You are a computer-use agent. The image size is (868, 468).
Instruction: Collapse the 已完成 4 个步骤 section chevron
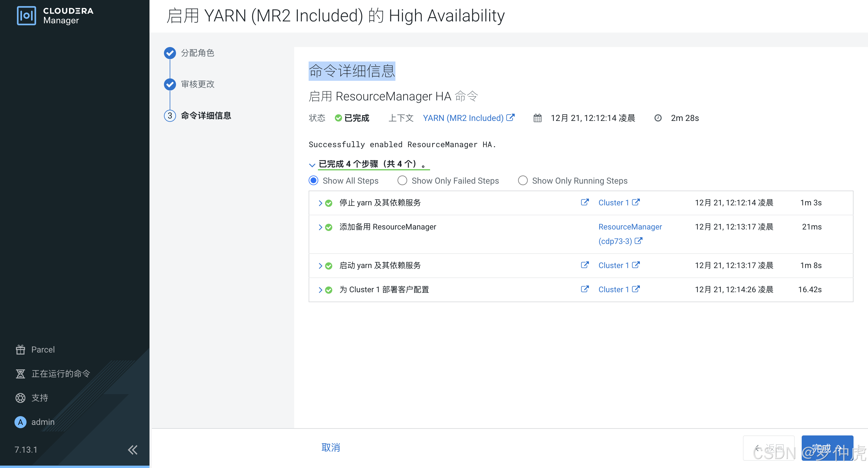(x=312, y=165)
